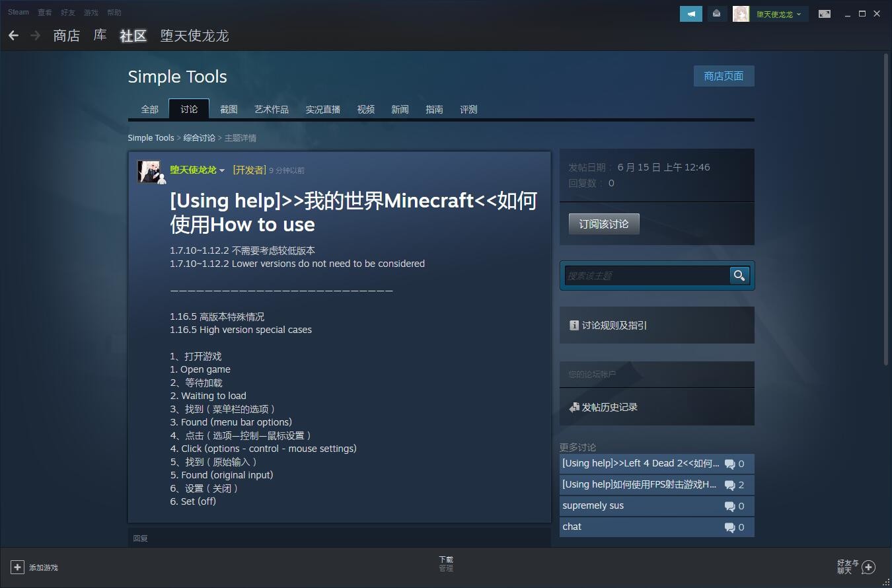Click the top-bar account avatar picture

click(741, 14)
